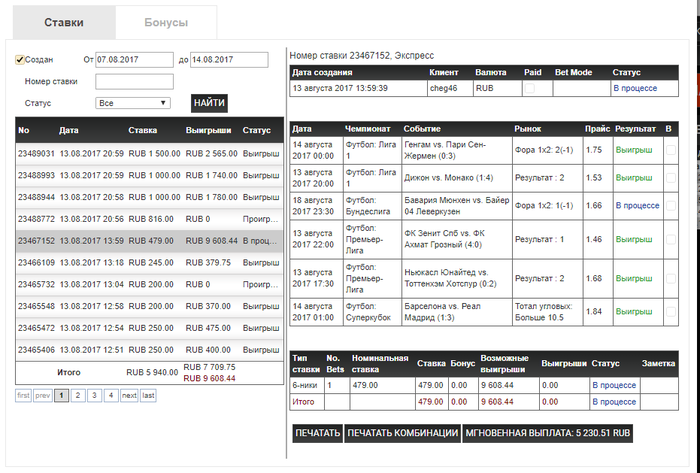Select bet row 23465472
This screenshot has height=473, width=700.
[150, 329]
